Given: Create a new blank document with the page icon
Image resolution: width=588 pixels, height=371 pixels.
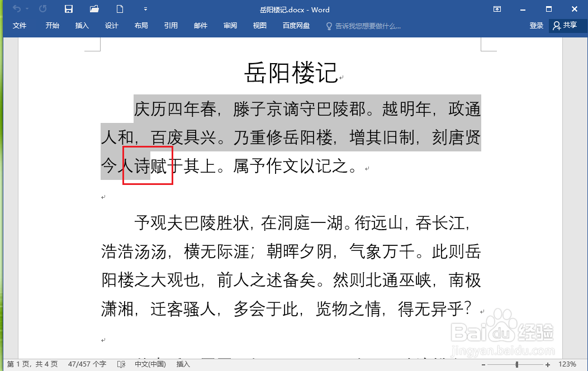Looking at the screenshot, I should 120,9.
